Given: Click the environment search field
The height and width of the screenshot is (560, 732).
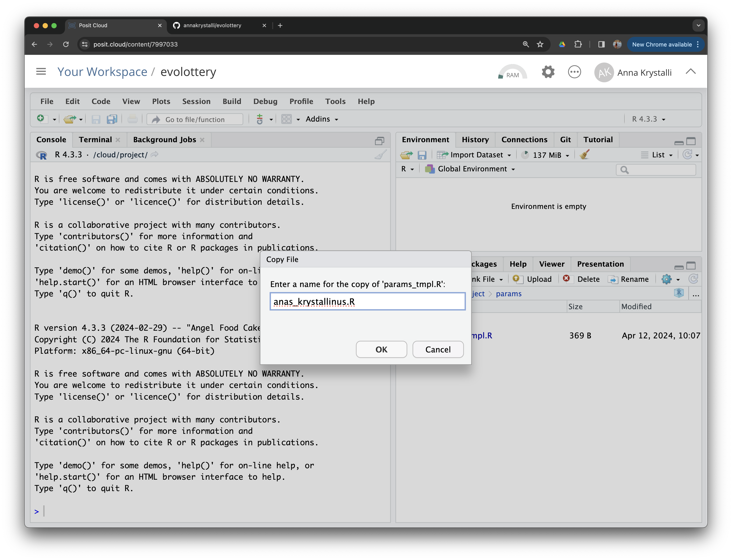Looking at the screenshot, I should [x=656, y=170].
